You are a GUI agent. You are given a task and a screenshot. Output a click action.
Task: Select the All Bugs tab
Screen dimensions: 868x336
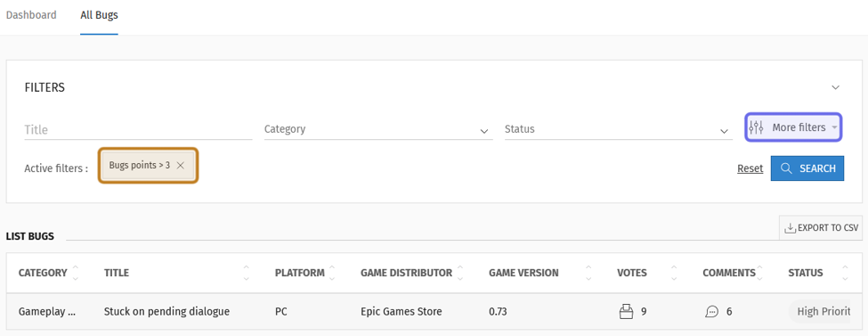coord(99,15)
